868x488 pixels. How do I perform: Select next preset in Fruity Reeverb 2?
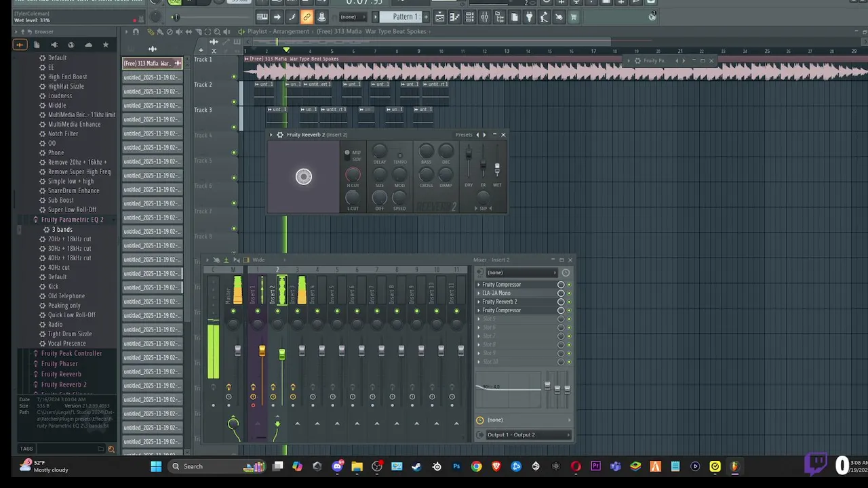tap(484, 135)
